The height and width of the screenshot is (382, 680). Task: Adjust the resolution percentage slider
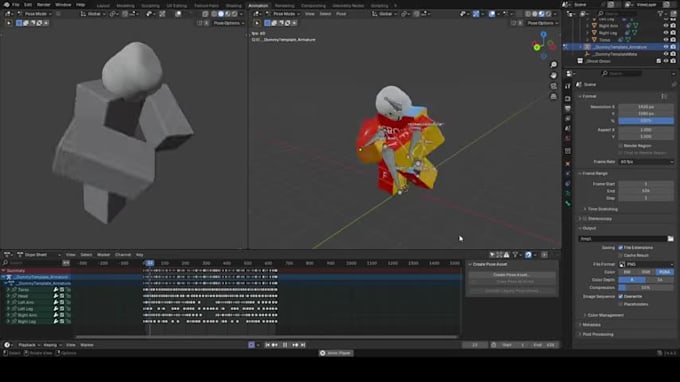pyautogui.click(x=646, y=121)
